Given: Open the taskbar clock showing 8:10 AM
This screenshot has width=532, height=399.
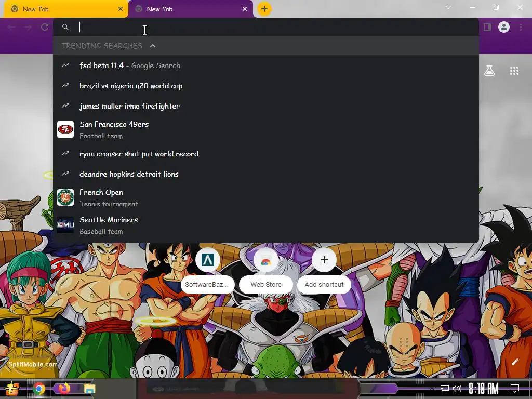Looking at the screenshot, I should pos(484,389).
